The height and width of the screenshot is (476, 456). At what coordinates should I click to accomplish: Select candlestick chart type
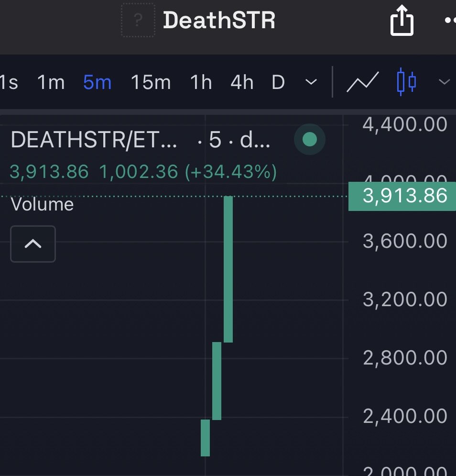click(406, 82)
